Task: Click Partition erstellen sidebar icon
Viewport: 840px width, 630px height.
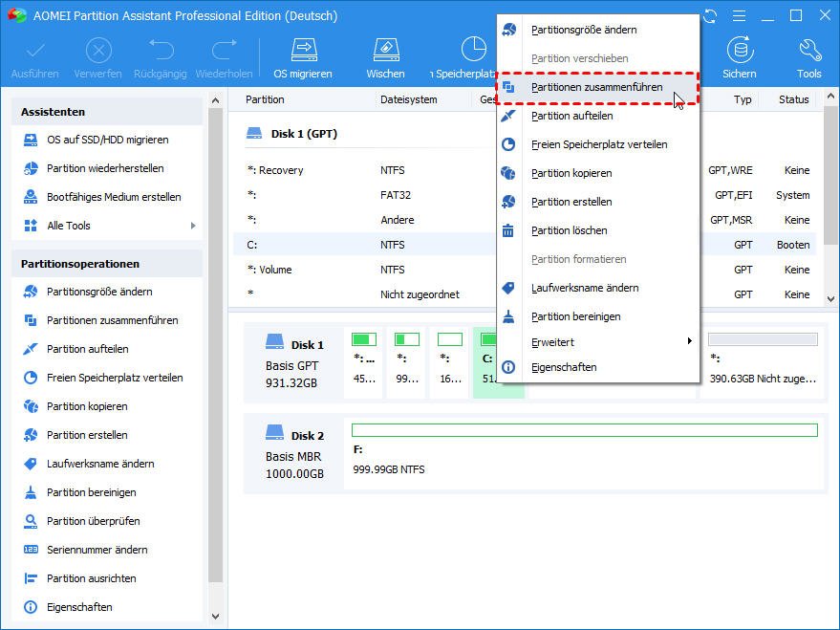Action: pyautogui.click(x=31, y=435)
